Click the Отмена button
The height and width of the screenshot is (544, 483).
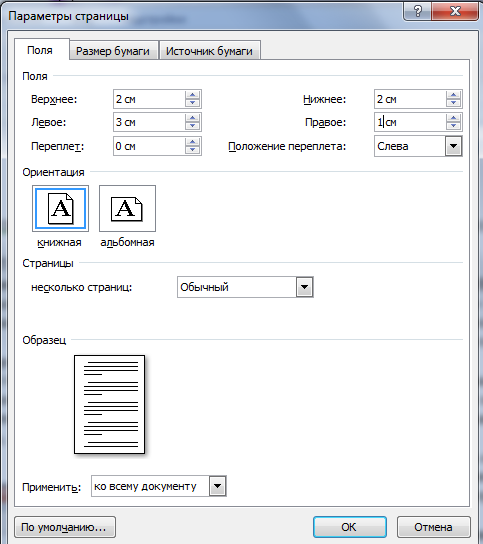pos(433,527)
